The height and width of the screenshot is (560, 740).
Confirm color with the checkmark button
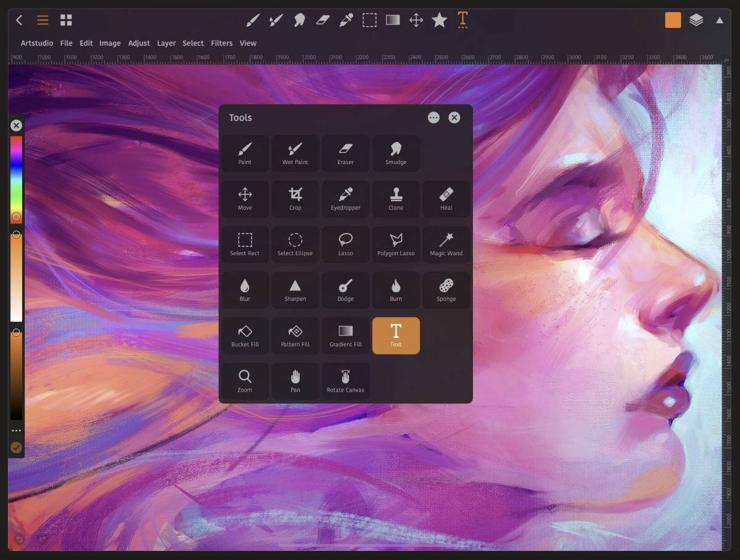(x=16, y=448)
